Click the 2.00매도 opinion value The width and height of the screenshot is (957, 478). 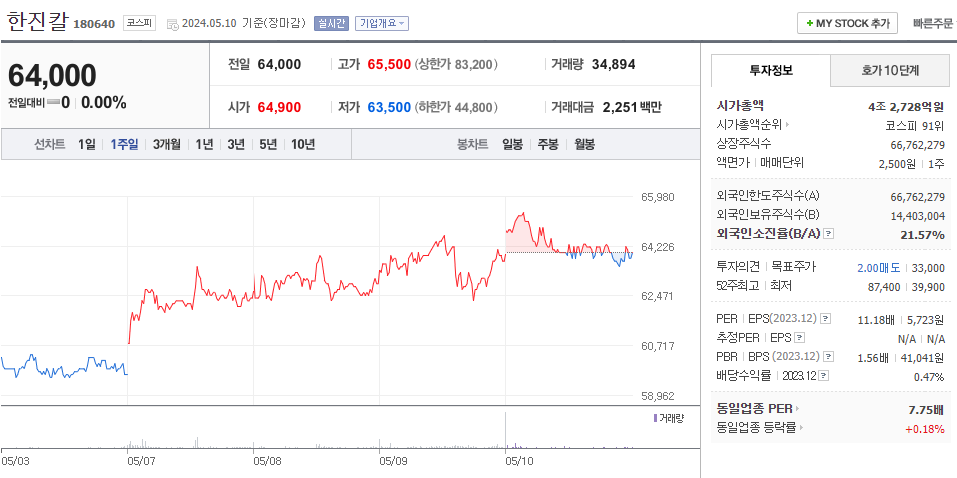878,267
